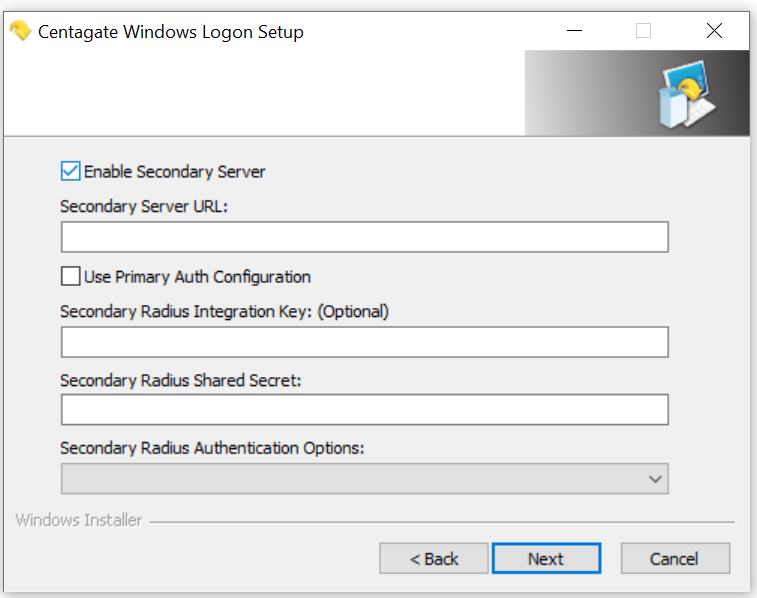
Task: Click the "Centagate Windows Logon Setup" title text
Action: [171, 32]
